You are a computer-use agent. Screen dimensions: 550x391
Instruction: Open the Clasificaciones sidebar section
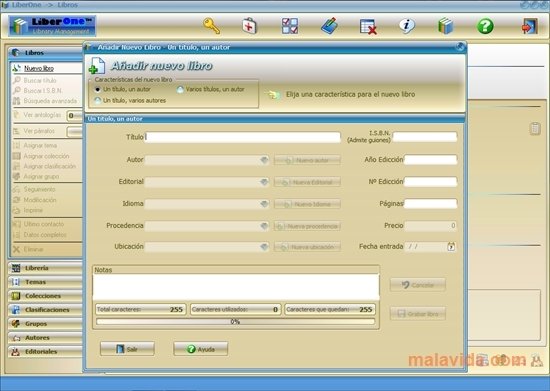coord(45,310)
